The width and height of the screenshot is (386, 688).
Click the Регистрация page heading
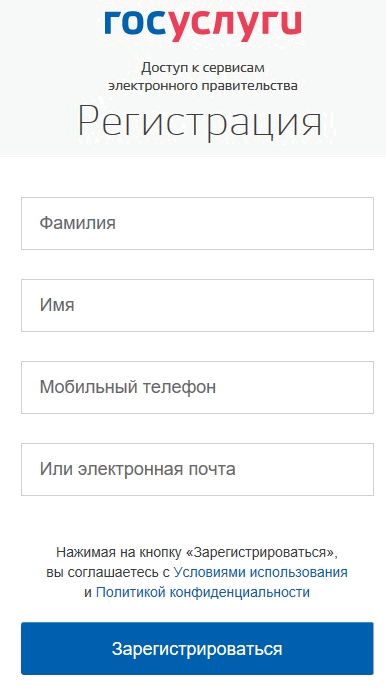(x=200, y=122)
